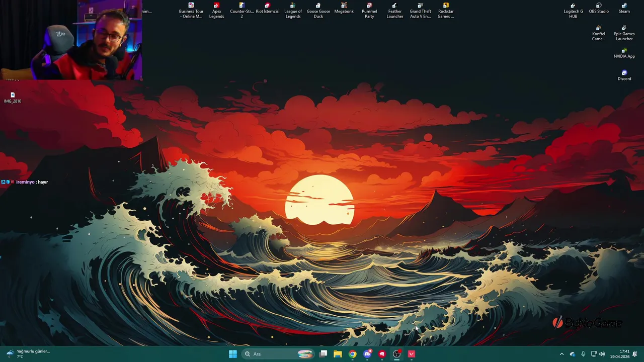Select Epic Games Launcher desktop icon

(x=624, y=33)
